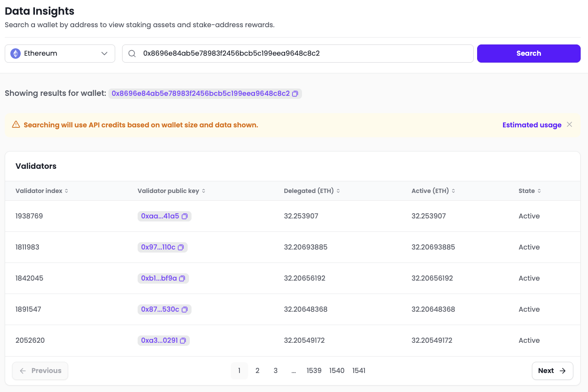Click delegated value 32.253907

point(301,216)
